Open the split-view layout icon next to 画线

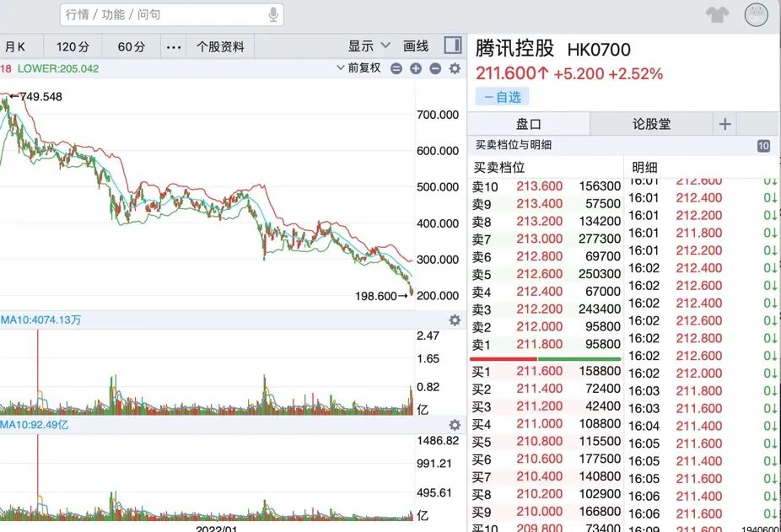click(x=453, y=45)
